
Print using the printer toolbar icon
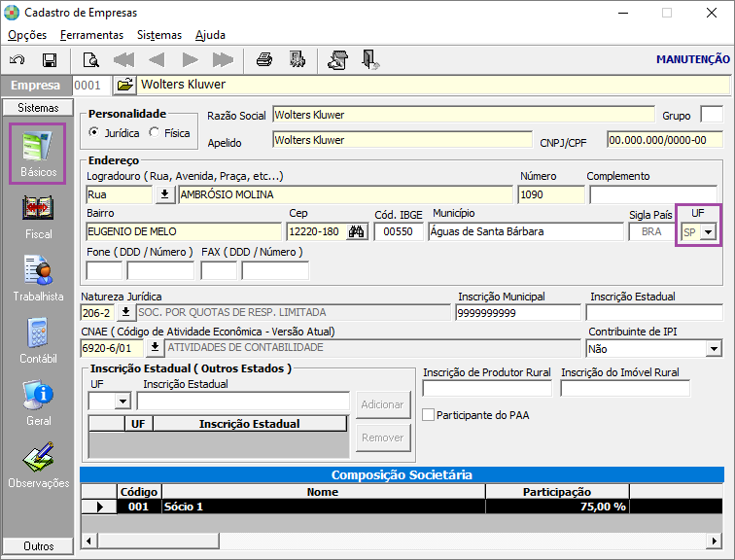[264, 60]
